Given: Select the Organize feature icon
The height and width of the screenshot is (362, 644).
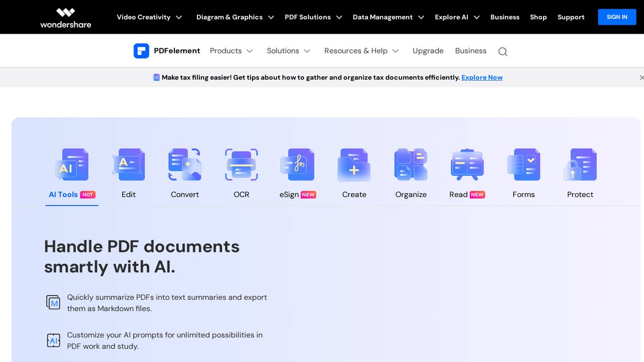Looking at the screenshot, I should pyautogui.click(x=411, y=164).
